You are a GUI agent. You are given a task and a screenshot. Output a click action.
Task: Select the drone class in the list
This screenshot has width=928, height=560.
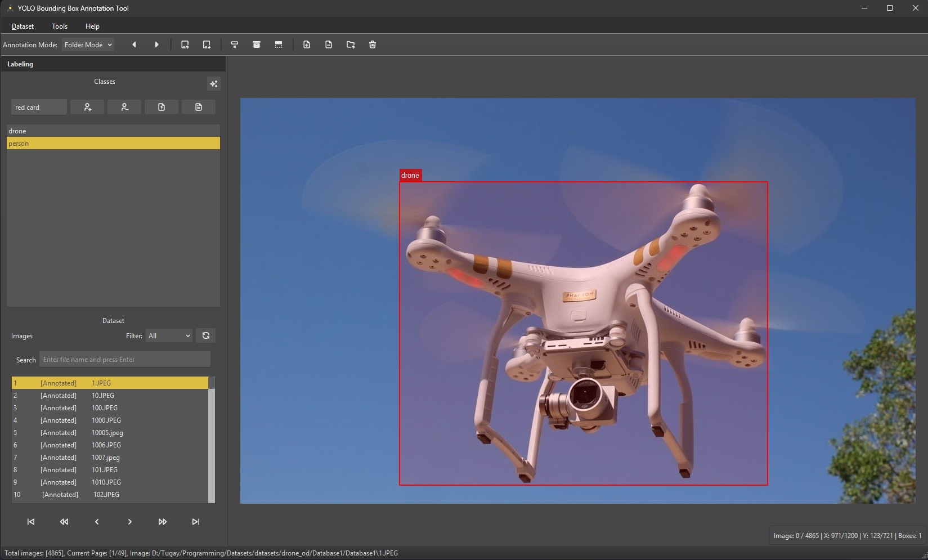[113, 131]
